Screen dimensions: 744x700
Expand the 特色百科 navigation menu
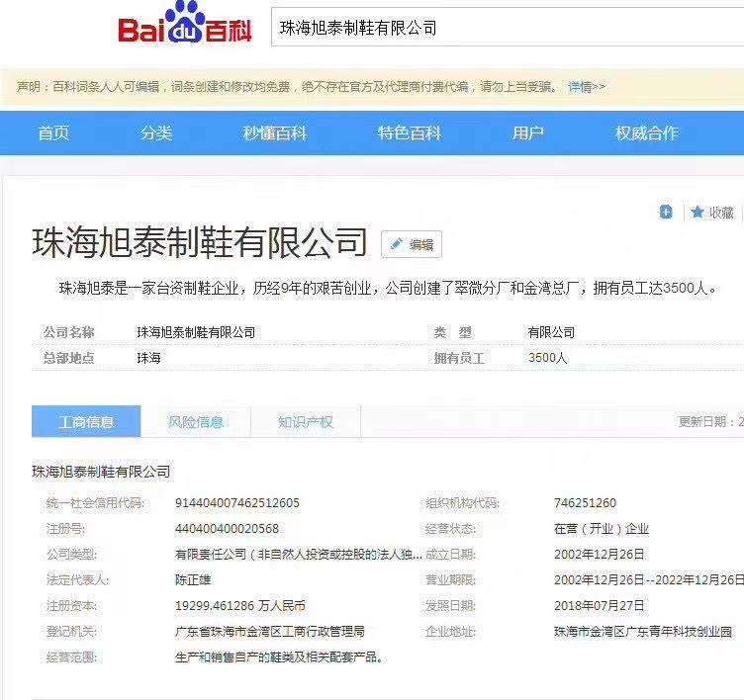pos(410,132)
